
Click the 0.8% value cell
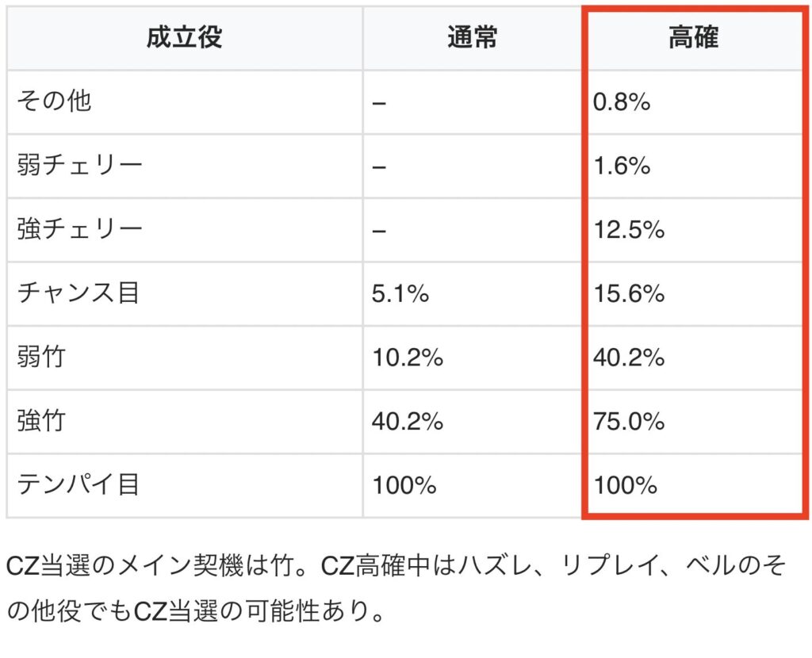(x=621, y=103)
